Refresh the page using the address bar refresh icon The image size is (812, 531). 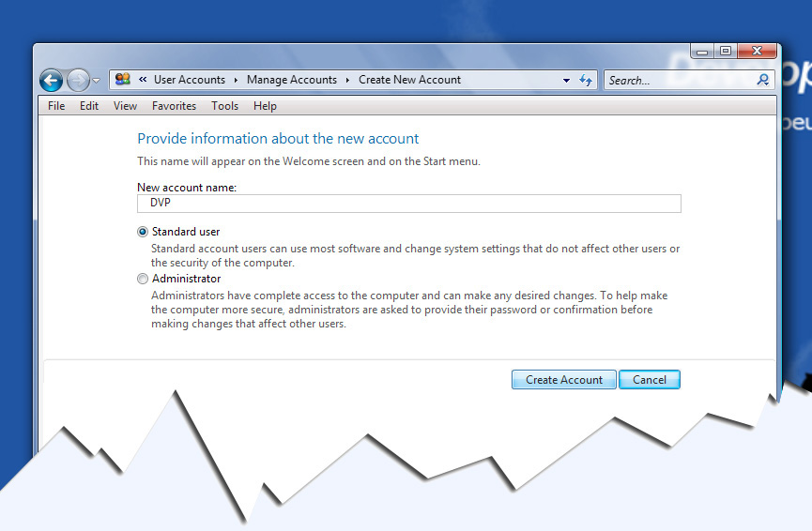[587, 81]
